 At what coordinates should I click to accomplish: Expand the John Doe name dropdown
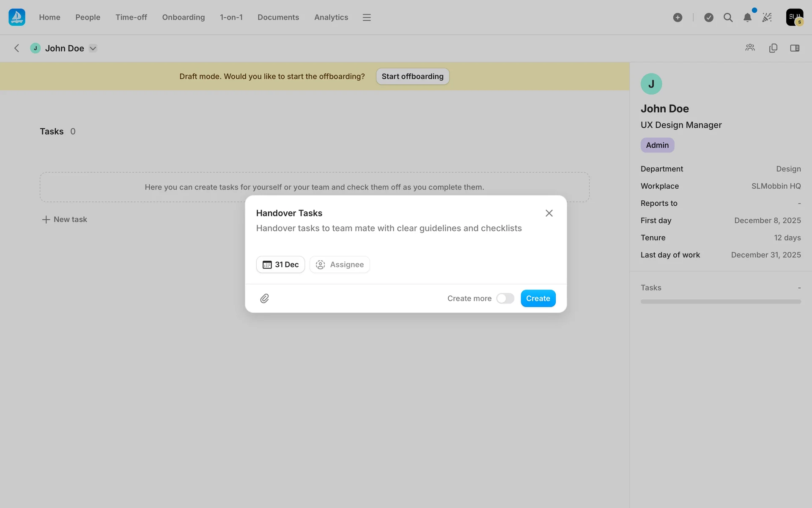pos(93,48)
